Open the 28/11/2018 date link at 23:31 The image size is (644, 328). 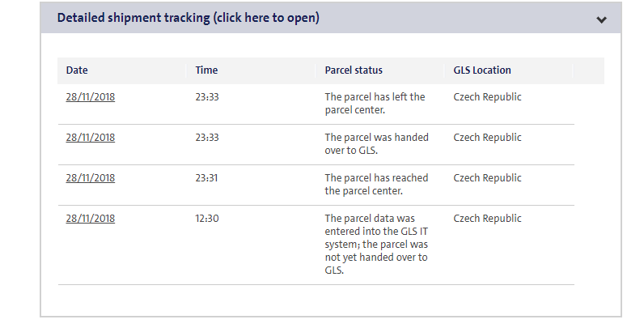click(x=91, y=177)
